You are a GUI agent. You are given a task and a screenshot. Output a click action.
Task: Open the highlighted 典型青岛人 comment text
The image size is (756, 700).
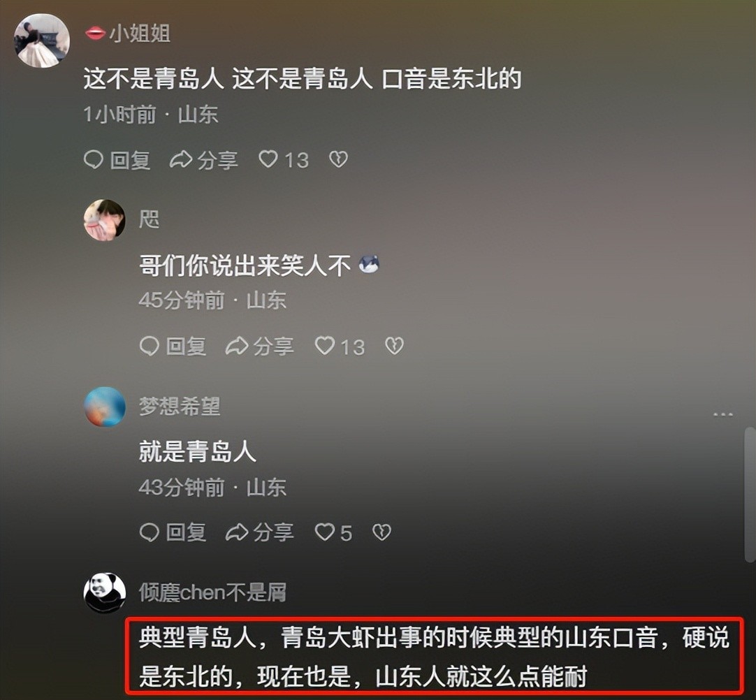pyautogui.click(x=435, y=657)
